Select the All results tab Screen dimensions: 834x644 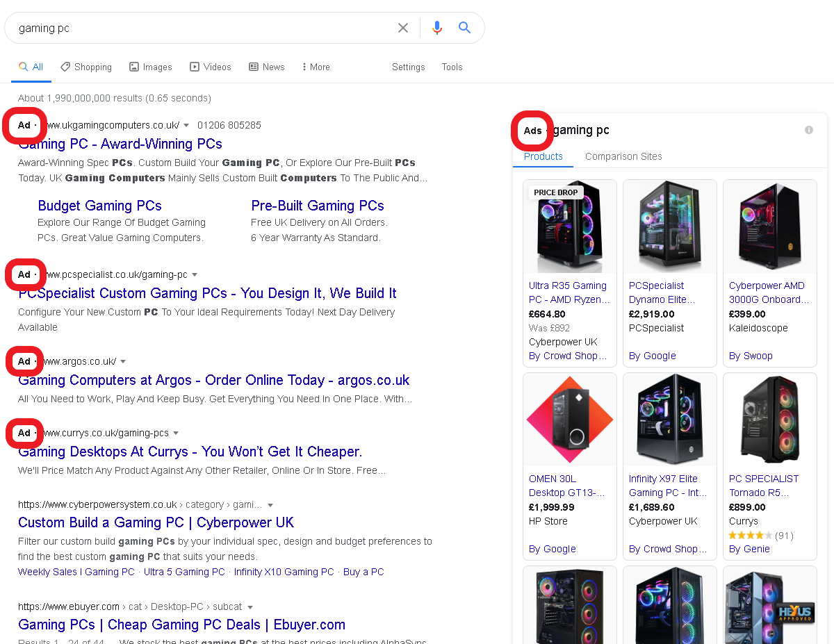31,67
